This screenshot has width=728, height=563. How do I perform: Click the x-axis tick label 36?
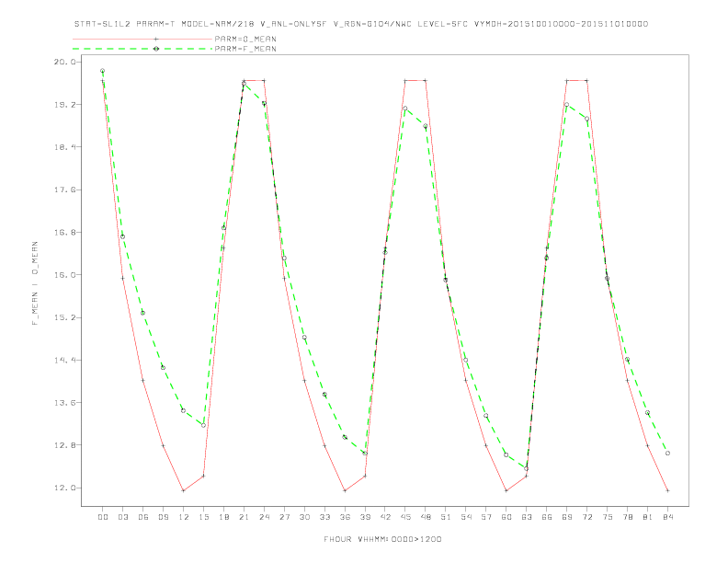345,517
